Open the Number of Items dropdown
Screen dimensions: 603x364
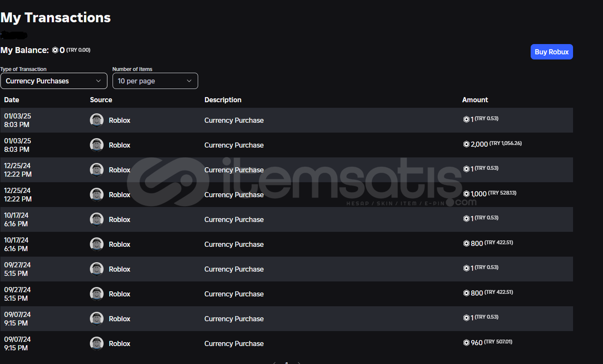coord(155,81)
